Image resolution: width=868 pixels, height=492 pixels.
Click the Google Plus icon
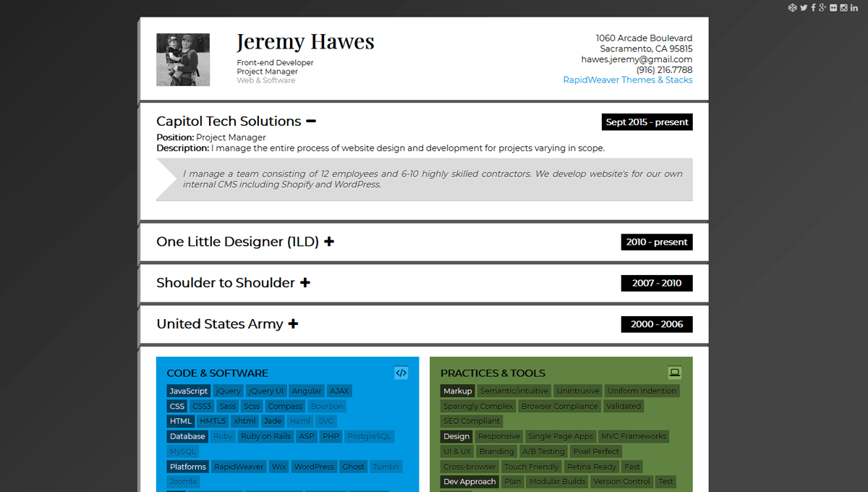pos(822,7)
